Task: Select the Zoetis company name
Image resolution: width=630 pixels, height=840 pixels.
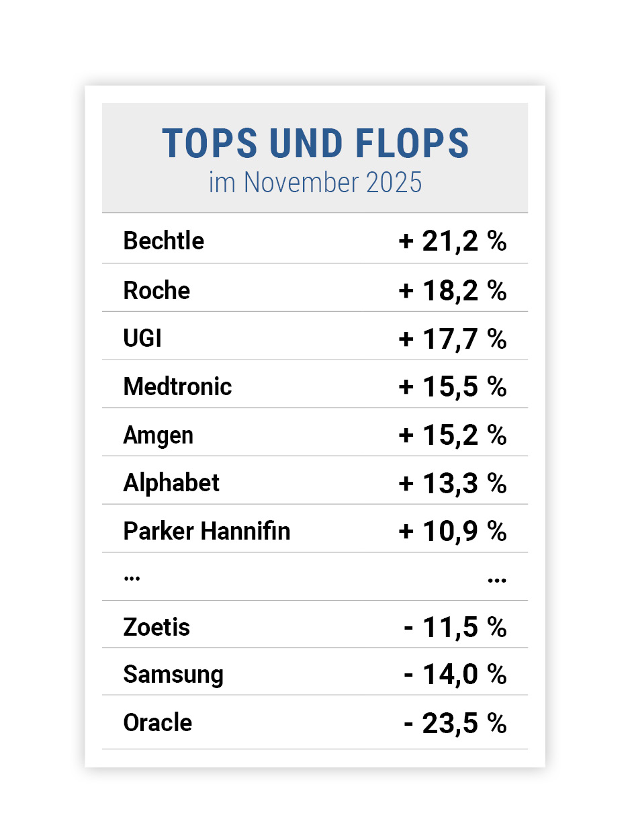Action: 156,628
